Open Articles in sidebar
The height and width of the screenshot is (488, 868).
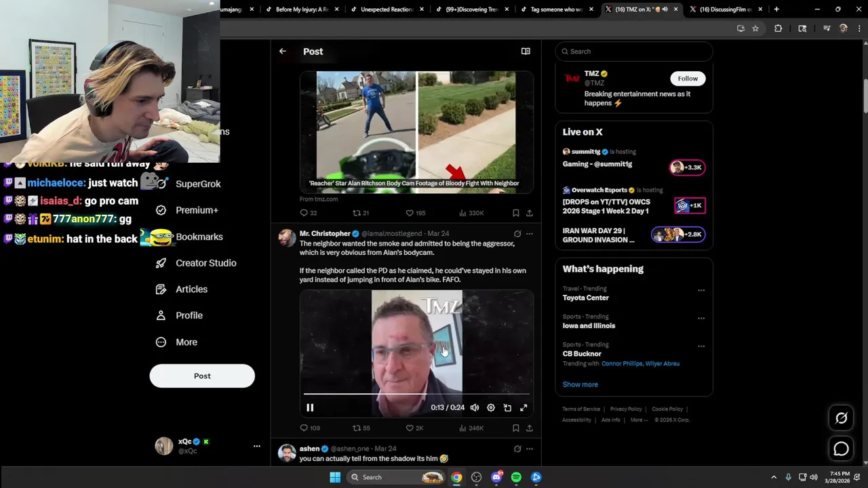coord(182,289)
